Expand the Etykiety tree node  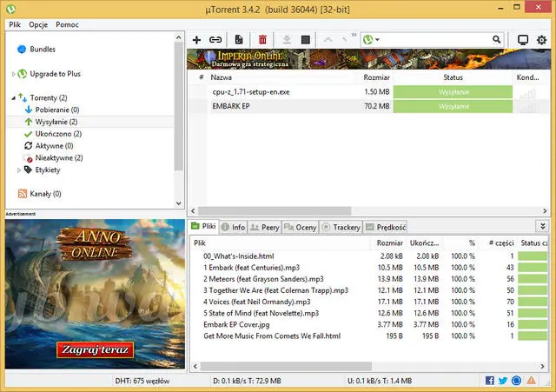pos(19,170)
